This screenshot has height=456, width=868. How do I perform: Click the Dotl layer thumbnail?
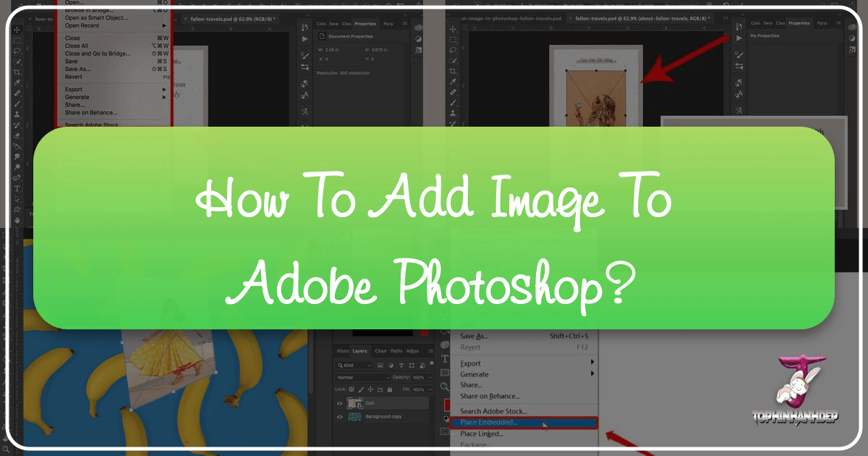pos(354,403)
